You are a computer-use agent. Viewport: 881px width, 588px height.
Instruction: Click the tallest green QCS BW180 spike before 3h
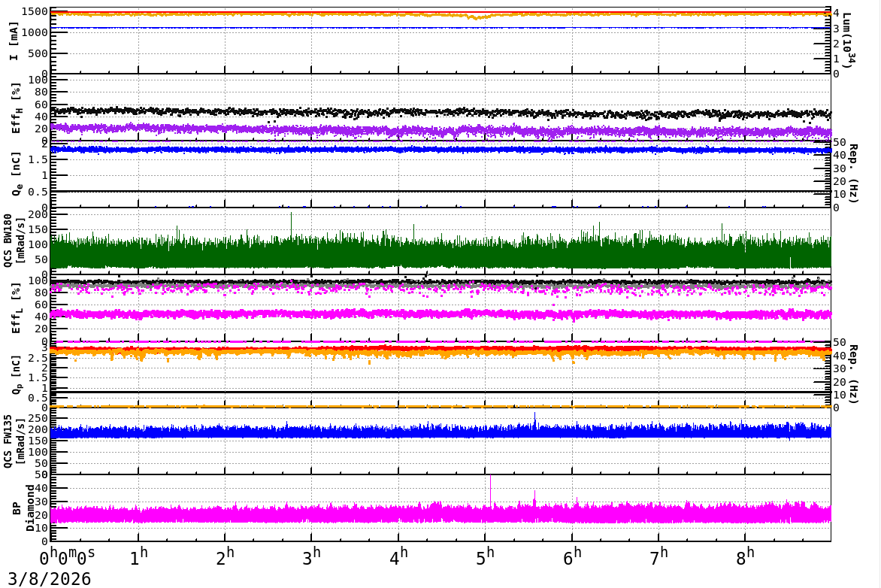291,225
